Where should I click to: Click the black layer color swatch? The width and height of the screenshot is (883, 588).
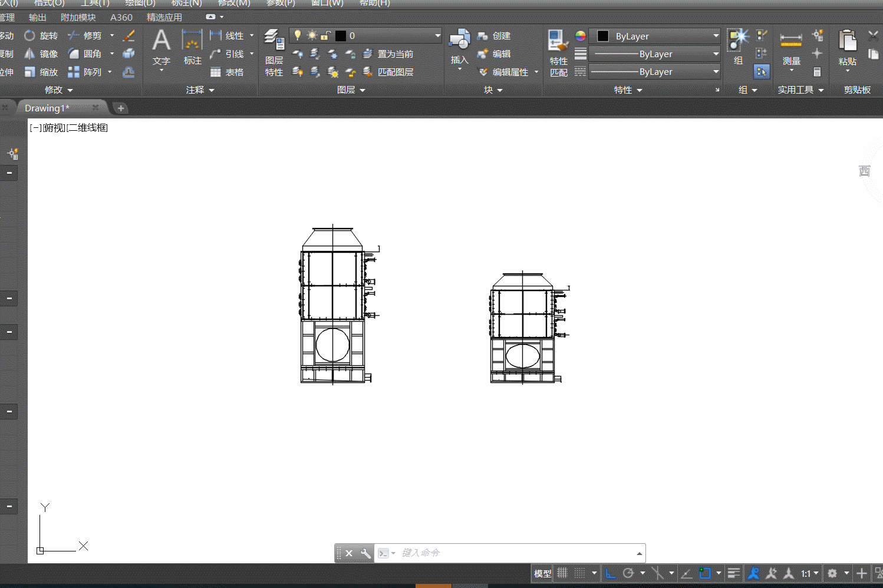click(341, 36)
